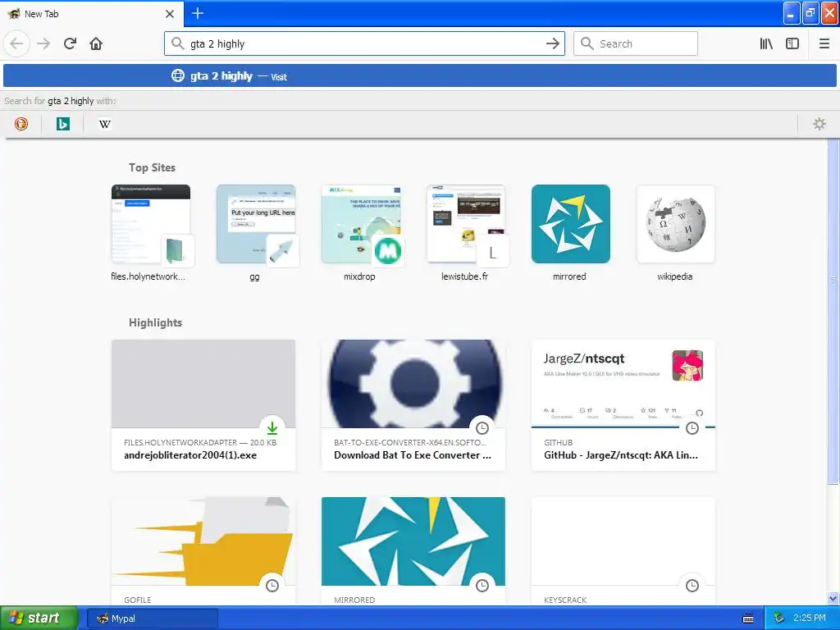The height and width of the screenshot is (630, 840).
Task: Click the 2:25 PM clock
Action: [x=810, y=618]
